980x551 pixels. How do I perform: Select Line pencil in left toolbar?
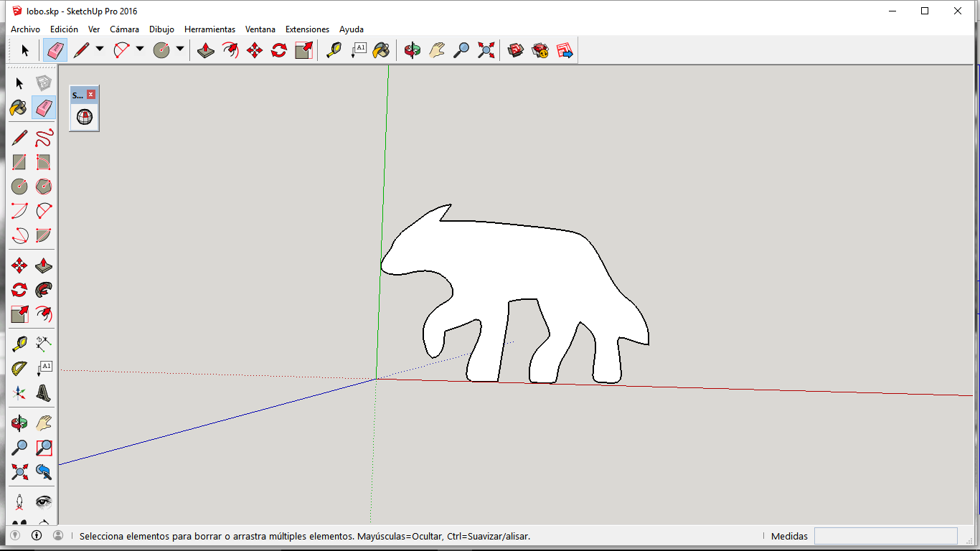[x=19, y=138]
